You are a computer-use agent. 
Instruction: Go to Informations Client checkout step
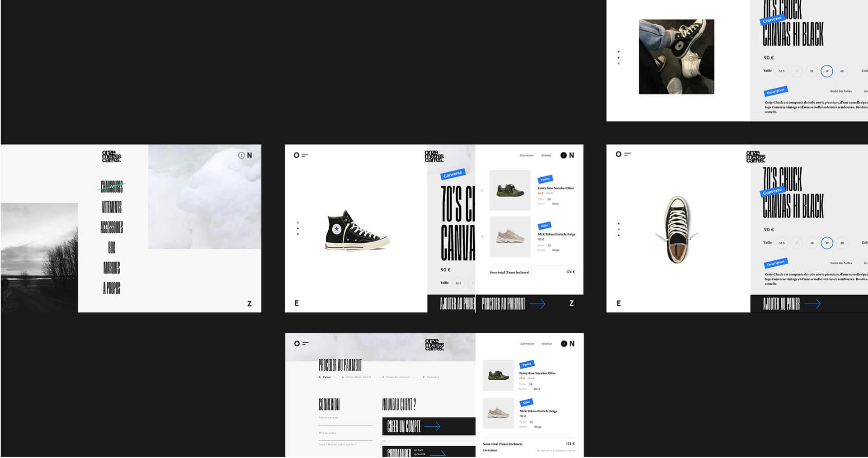[357, 377]
